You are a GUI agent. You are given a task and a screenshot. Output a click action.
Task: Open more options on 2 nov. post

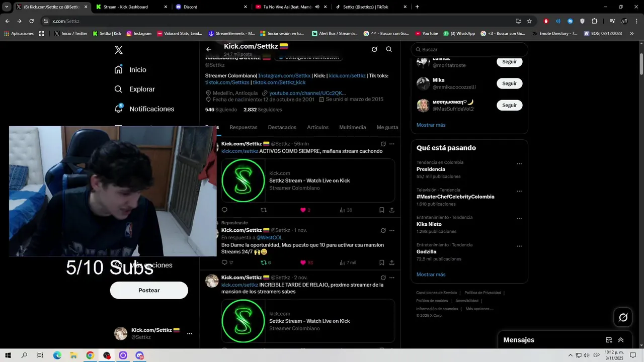click(392, 278)
